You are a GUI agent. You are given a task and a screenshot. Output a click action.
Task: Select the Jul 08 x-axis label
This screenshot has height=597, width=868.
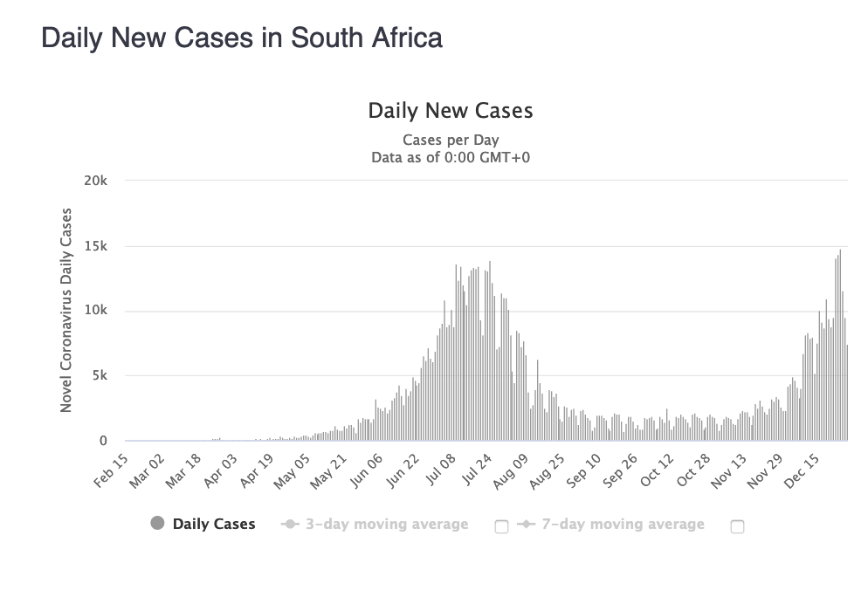[441, 470]
